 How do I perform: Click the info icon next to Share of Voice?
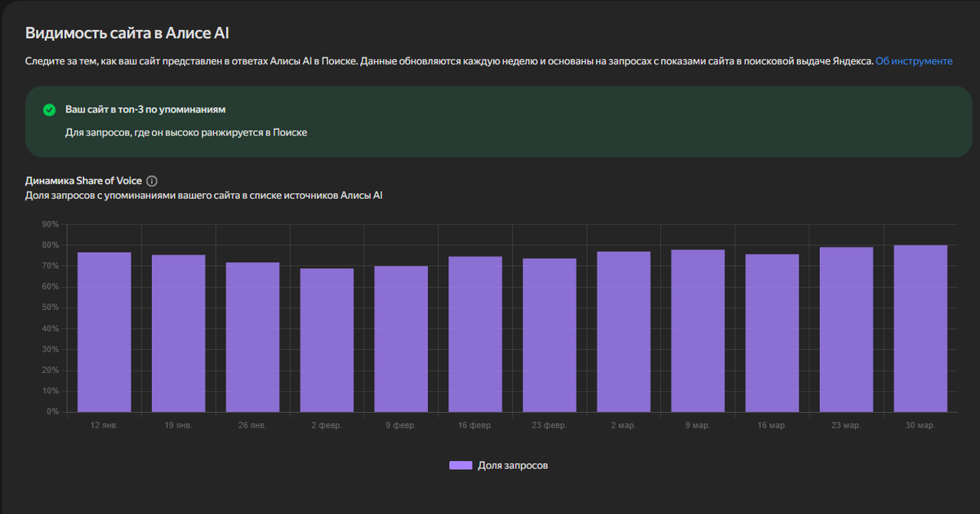pos(151,181)
